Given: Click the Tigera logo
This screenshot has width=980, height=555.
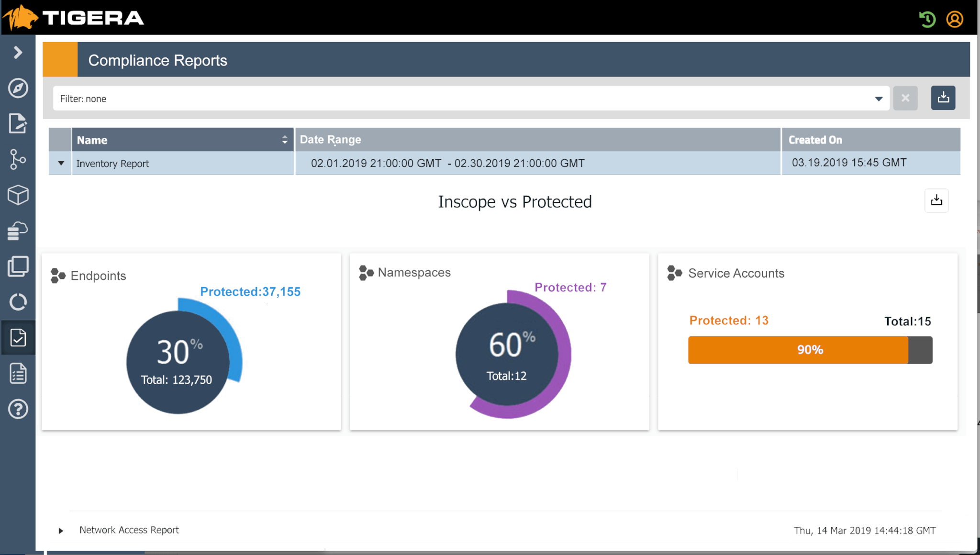Looking at the screenshot, I should click(x=73, y=18).
